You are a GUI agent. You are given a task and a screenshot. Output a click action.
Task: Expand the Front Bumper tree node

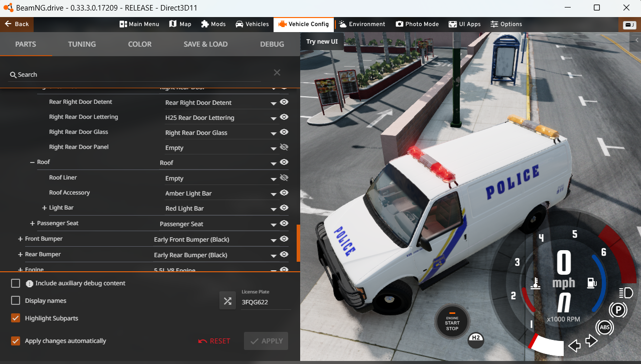20,239
